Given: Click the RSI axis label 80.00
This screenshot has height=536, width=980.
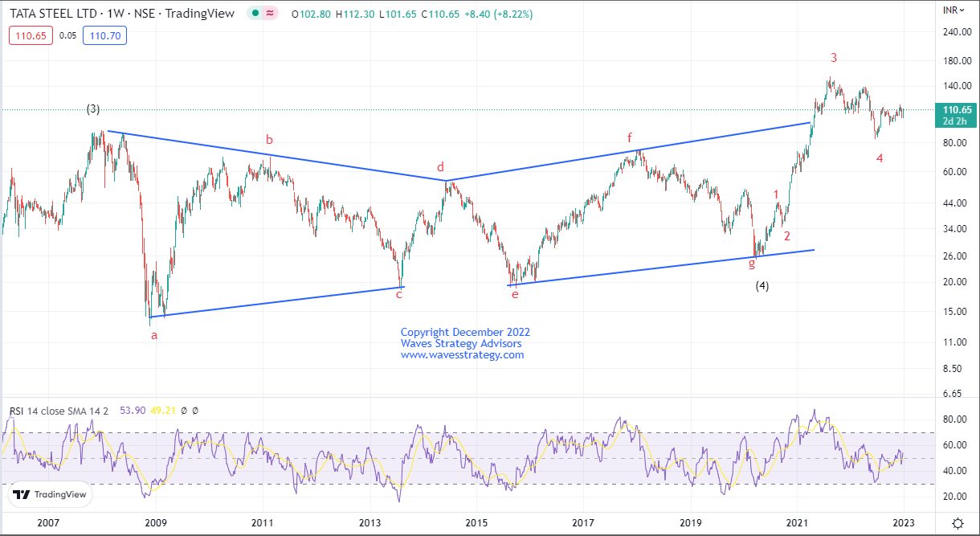Looking at the screenshot, I should point(953,419).
